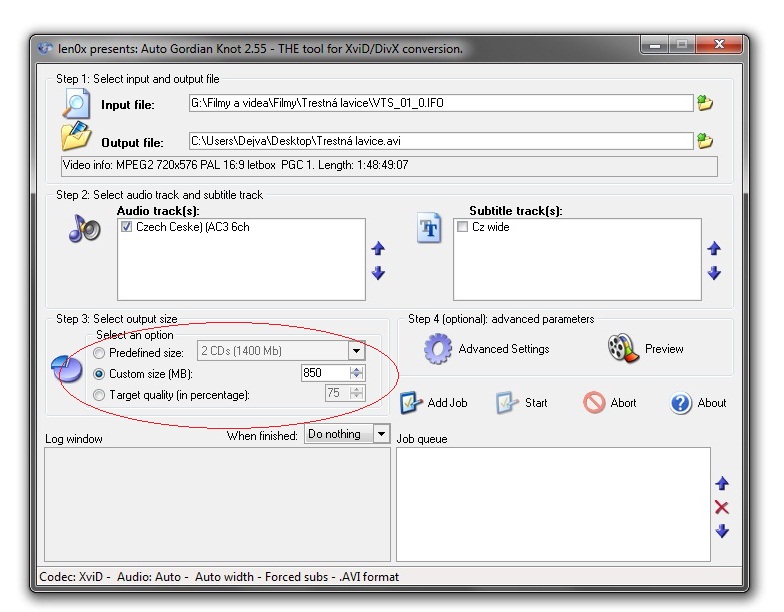Click the red Abort icon
Image resolution: width=784 pixels, height=612 pixels.
[594, 402]
